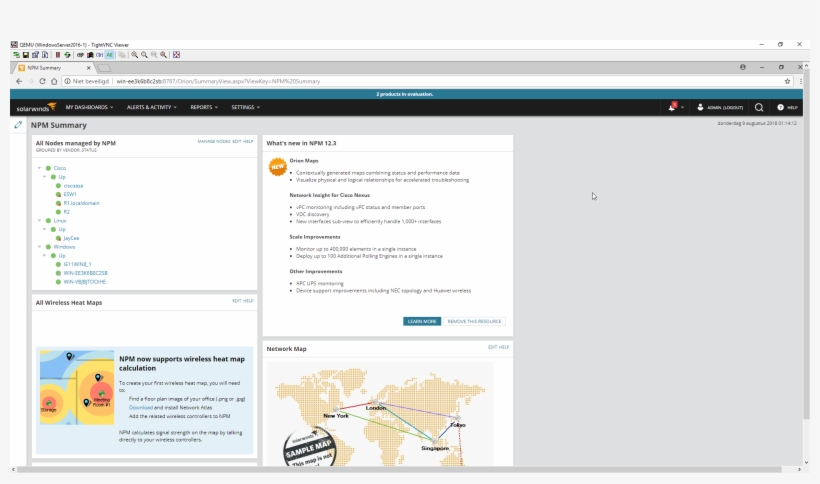Click the notifications bell icon

point(672,107)
